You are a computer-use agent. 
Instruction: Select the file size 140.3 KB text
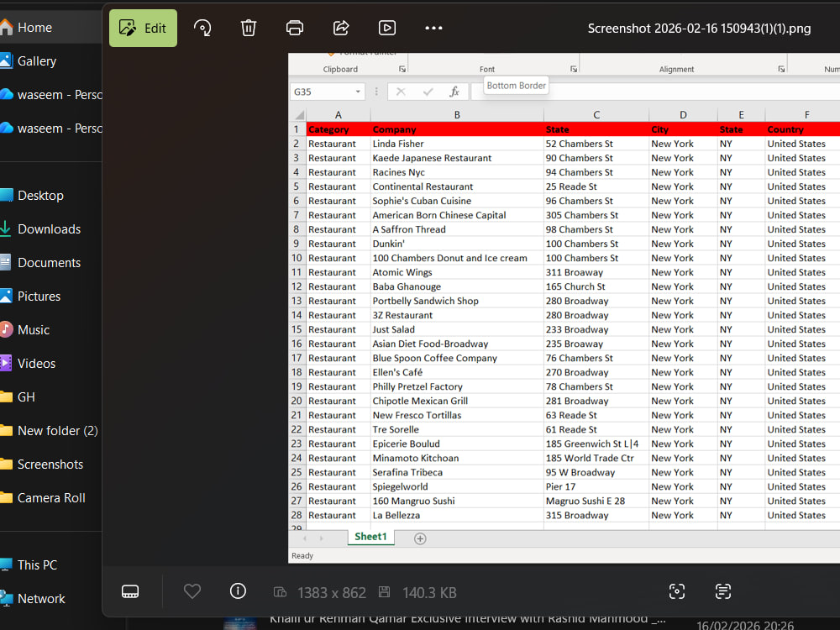coord(429,592)
